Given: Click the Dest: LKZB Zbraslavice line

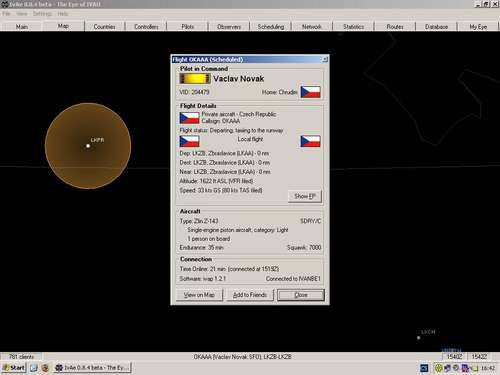Looking at the screenshot, I should tap(225, 163).
